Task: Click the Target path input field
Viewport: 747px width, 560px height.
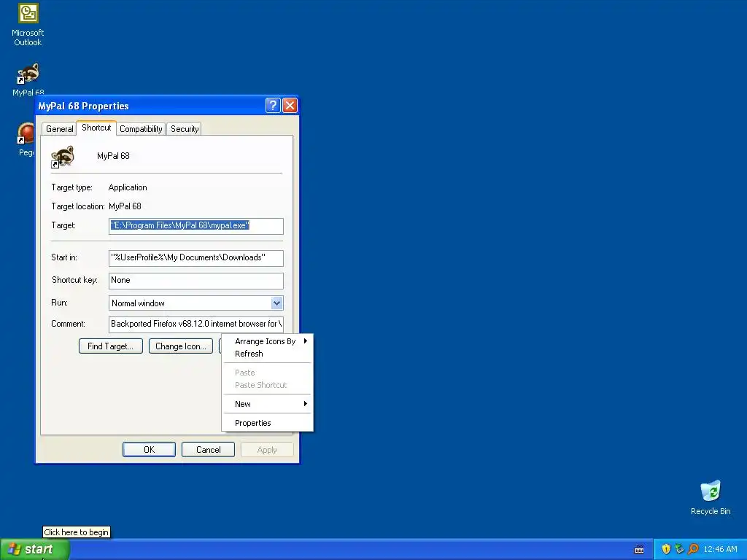Action: pyautogui.click(x=196, y=226)
